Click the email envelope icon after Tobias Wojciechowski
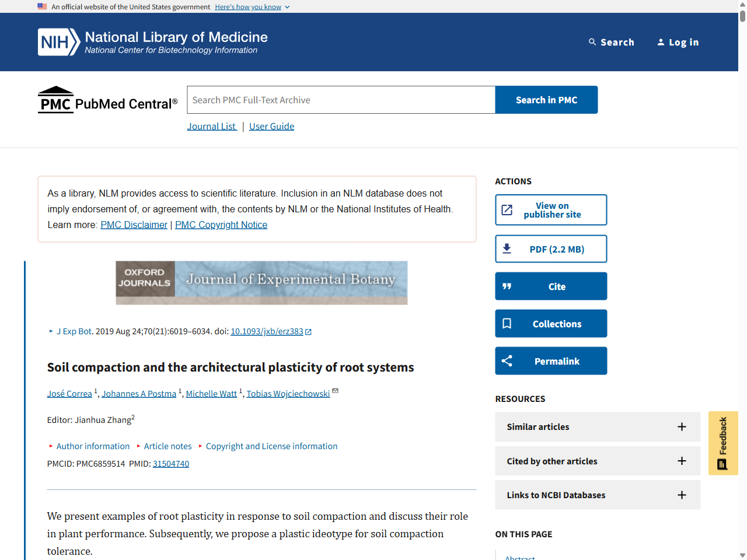The height and width of the screenshot is (560, 747). 336,391
